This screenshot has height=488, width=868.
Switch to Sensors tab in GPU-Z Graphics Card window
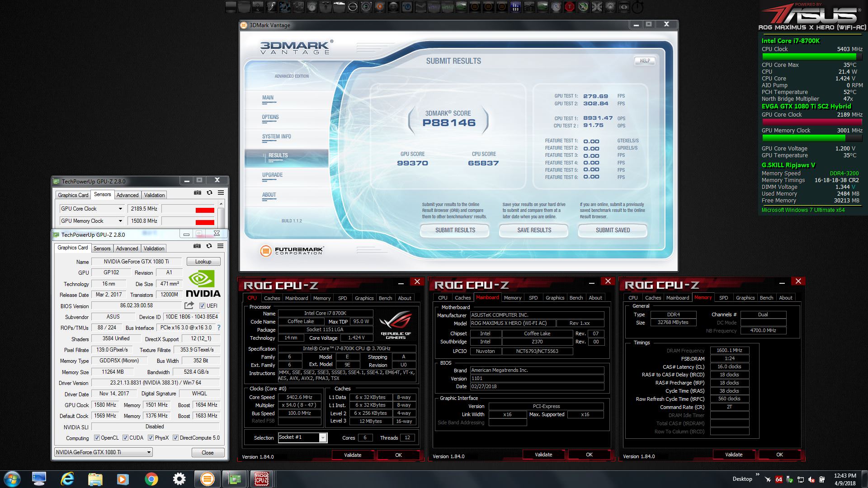(x=102, y=249)
